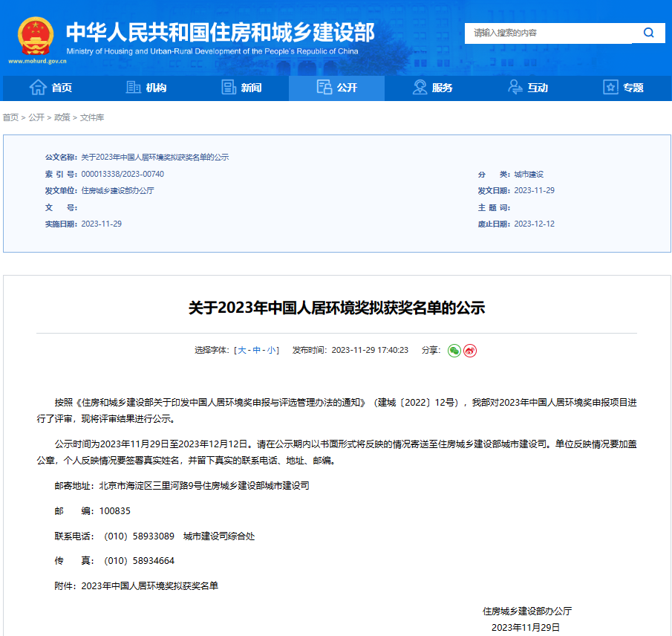Viewport: 672px width, 636px height.
Task: Click the national emblem logo
Action: pos(36,36)
